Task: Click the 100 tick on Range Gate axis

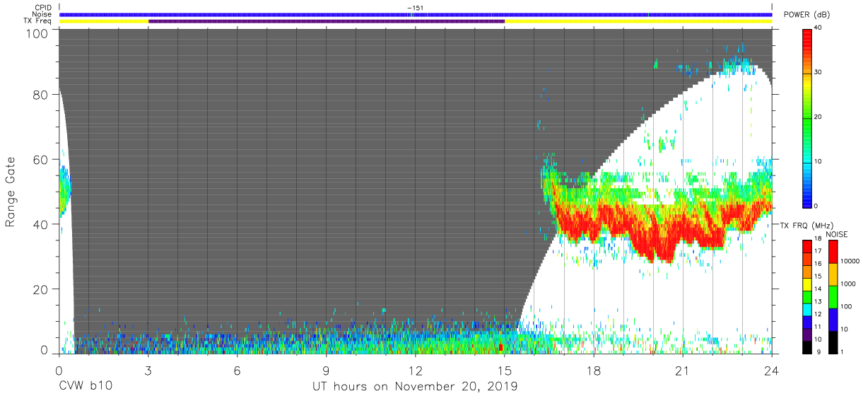Action: coord(37,33)
